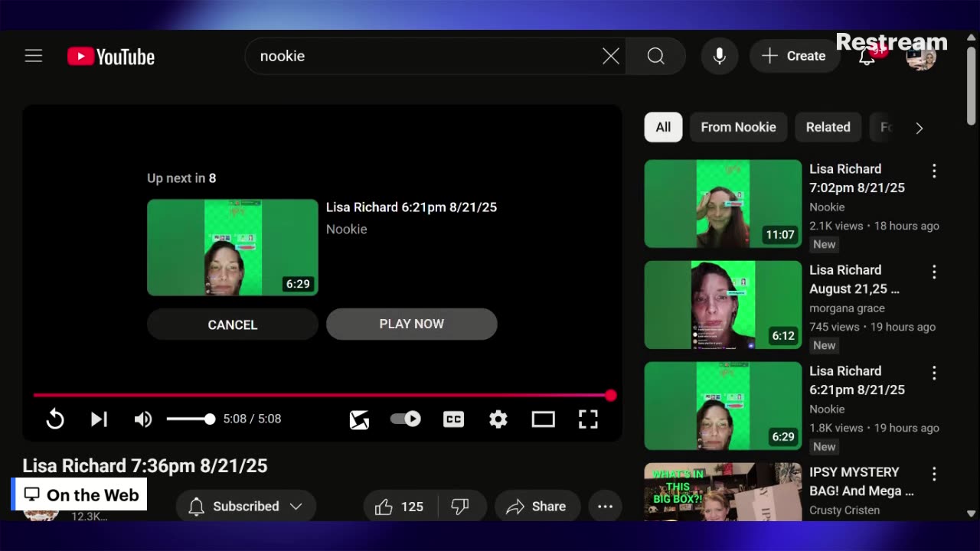This screenshot has width=980, height=551.
Task: Clear the search box text
Action: tap(610, 56)
